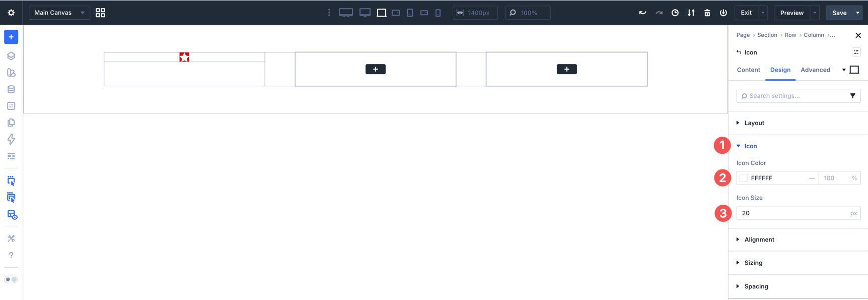Open the three-dot breakpoint options menu
Screen dimensions: 868x300
click(x=329, y=13)
